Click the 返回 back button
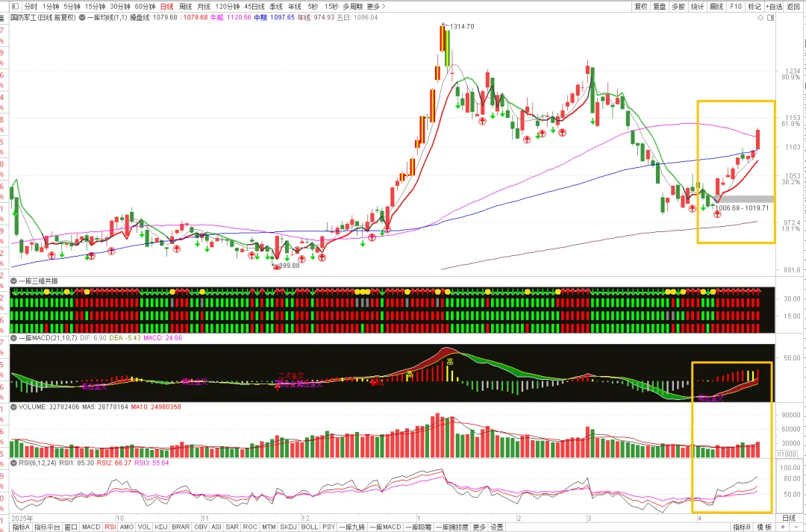This screenshot has width=806, height=532. [793, 6]
